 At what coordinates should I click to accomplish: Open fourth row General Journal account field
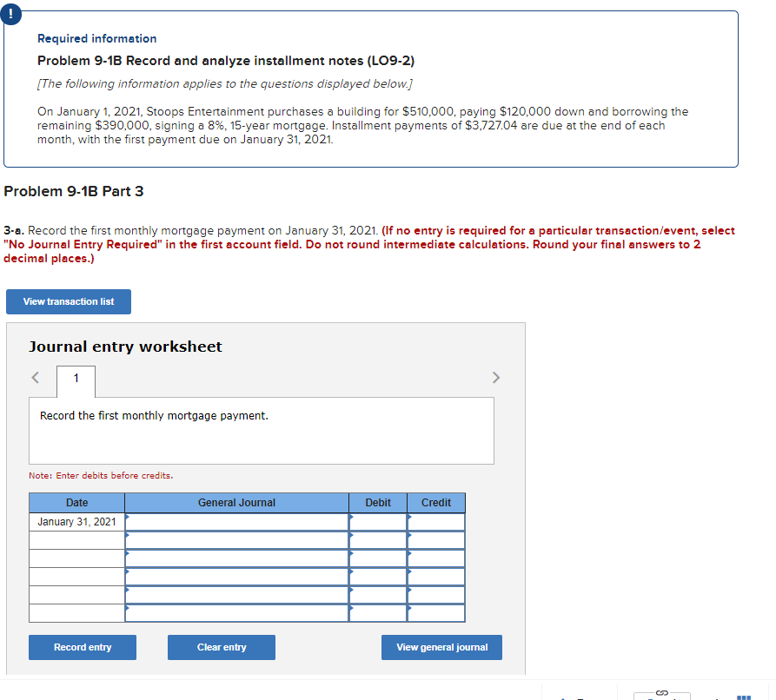coord(236,577)
